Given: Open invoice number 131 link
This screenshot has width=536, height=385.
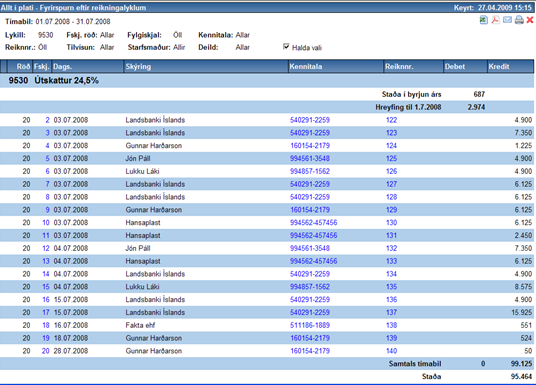Looking at the screenshot, I should pyautogui.click(x=391, y=236).
